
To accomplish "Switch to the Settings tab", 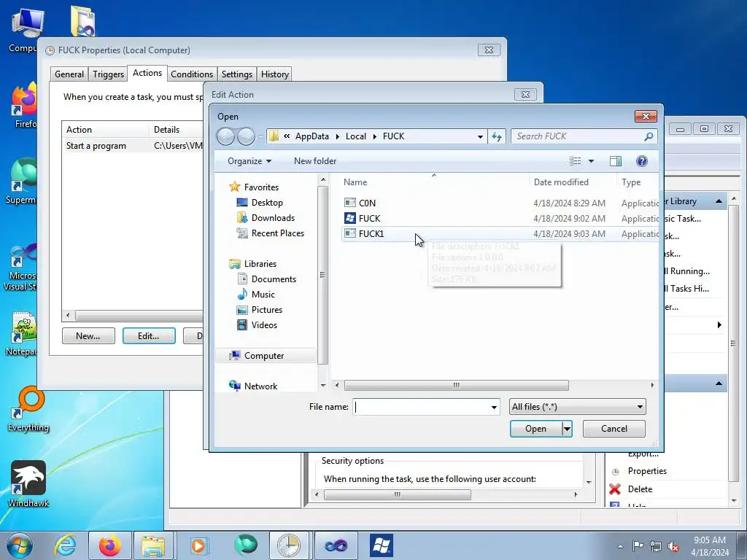I will (237, 74).
